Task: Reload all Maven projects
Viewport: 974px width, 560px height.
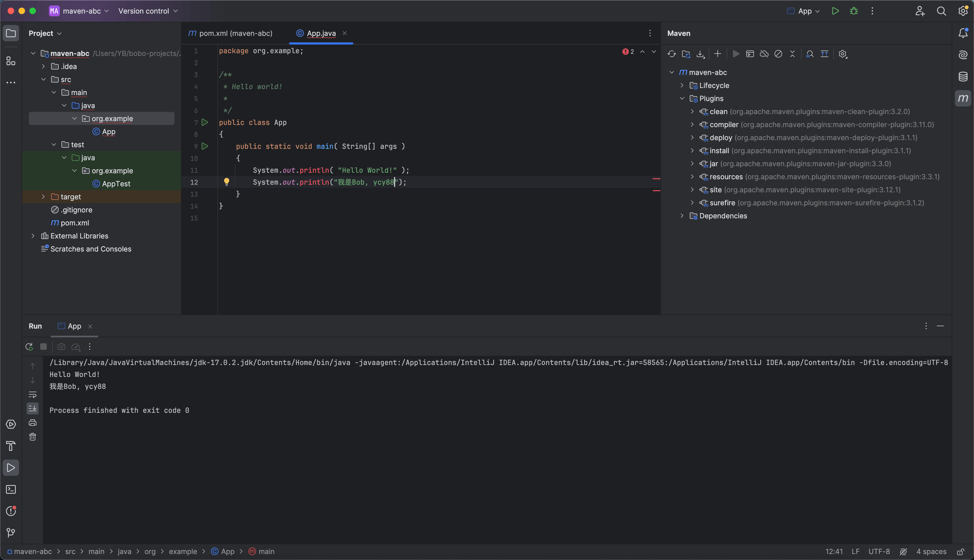Action: pyautogui.click(x=672, y=54)
